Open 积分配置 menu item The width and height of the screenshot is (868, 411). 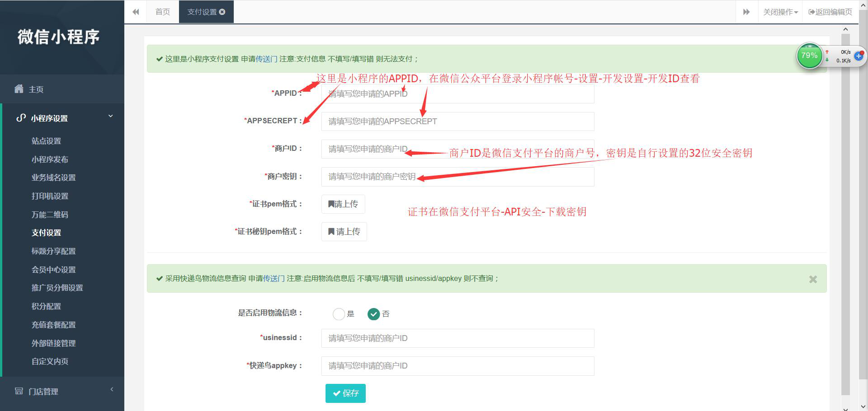click(46, 306)
